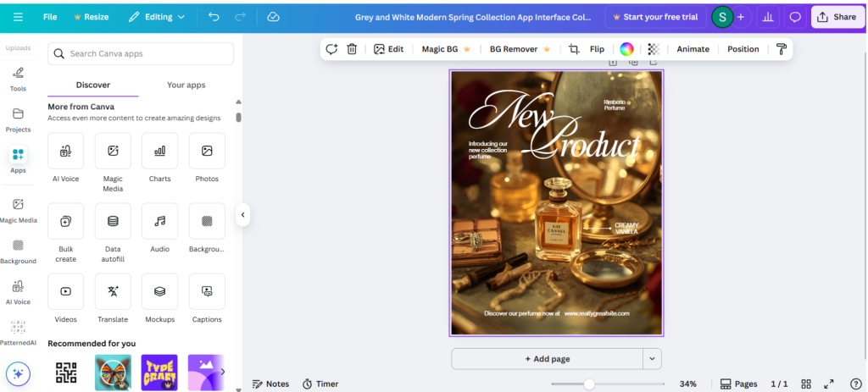Viewport: 868px width, 392px height.
Task: Launch the QR code app thumbnail
Action: click(x=65, y=372)
